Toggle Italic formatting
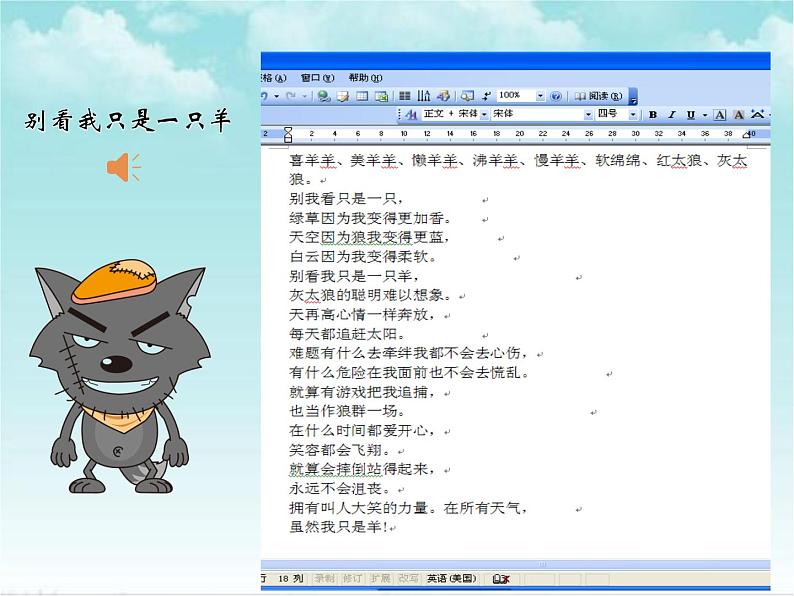This screenshot has height=596, width=794. pos(672,115)
